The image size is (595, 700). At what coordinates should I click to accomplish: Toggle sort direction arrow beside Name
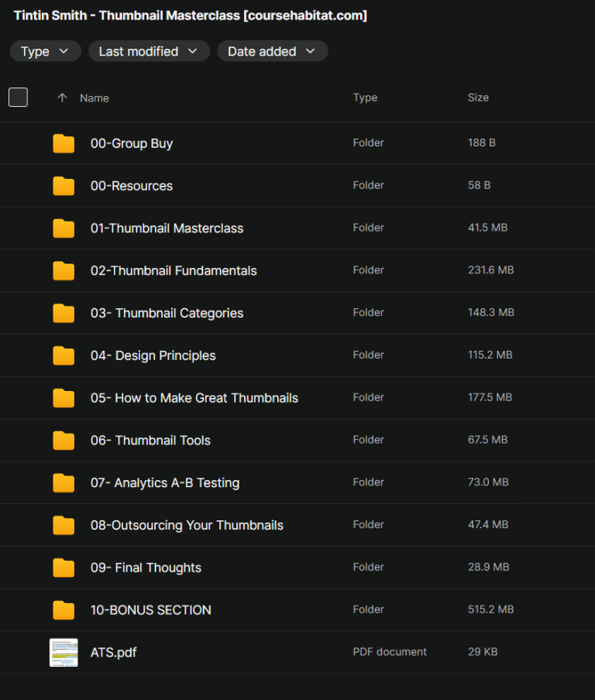[x=62, y=98]
